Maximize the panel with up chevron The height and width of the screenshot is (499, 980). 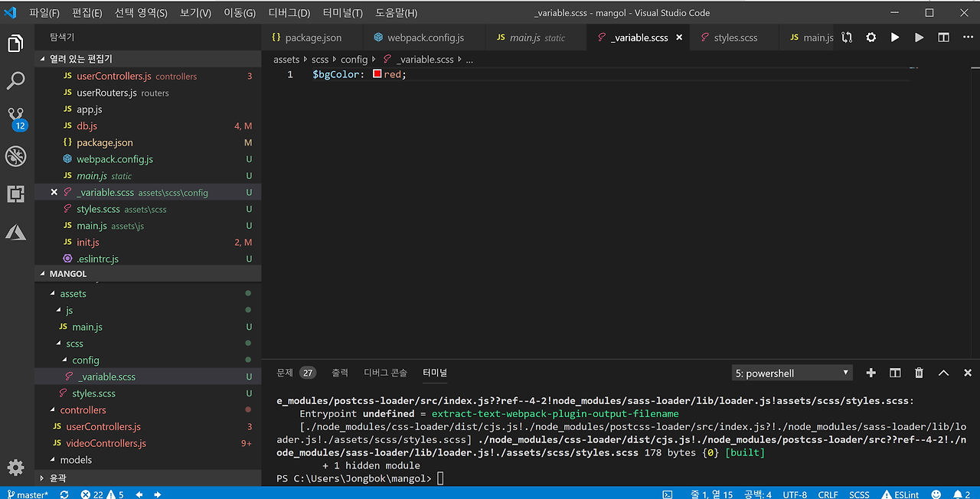[x=943, y=373]
